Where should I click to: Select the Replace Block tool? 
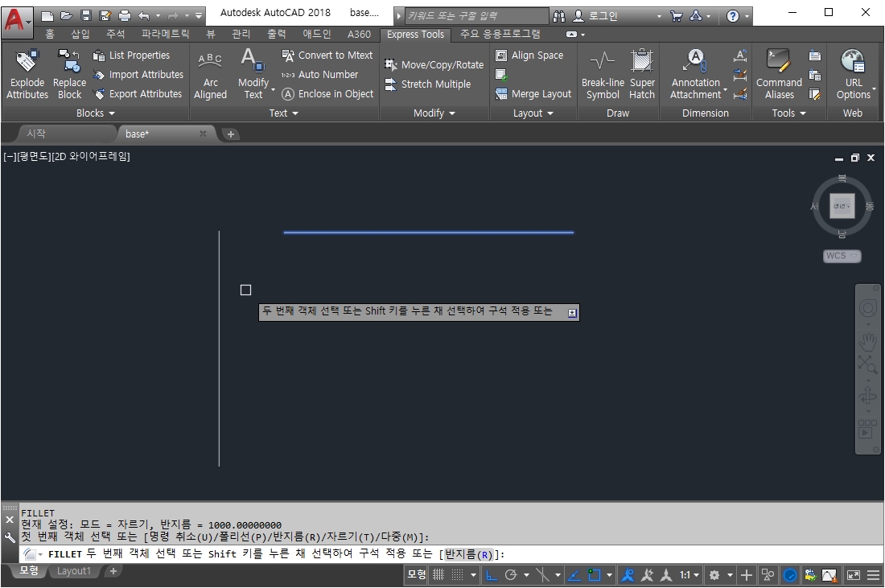pyautogui.click(x=69, y=75)
